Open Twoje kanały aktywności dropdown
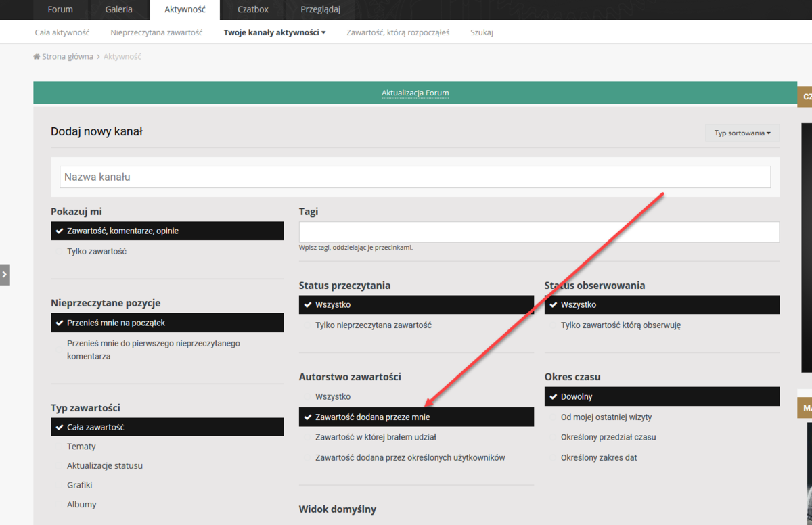The image size is (812, 525). coord(274,32)
